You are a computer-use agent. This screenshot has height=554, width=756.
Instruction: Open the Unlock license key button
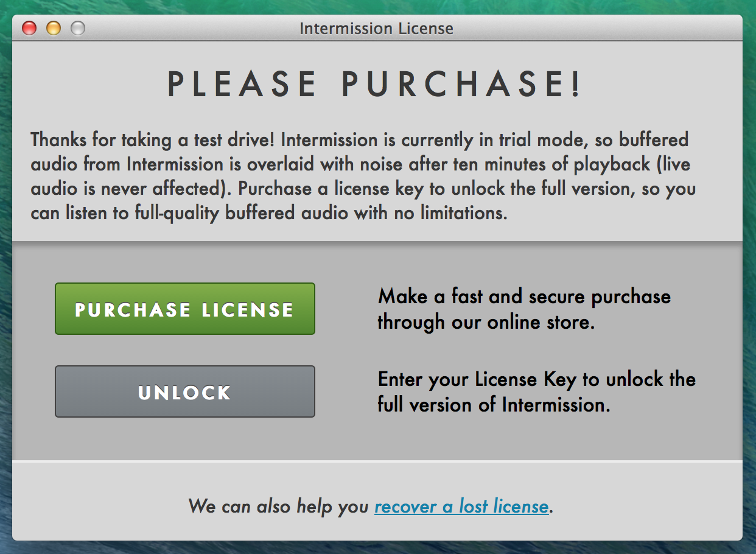tap(185, 391)
